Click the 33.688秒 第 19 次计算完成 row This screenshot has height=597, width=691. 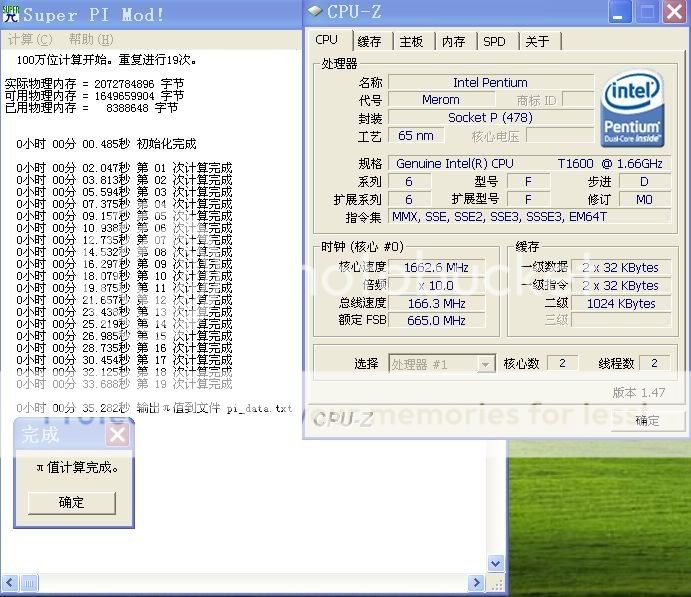(124, 384)
